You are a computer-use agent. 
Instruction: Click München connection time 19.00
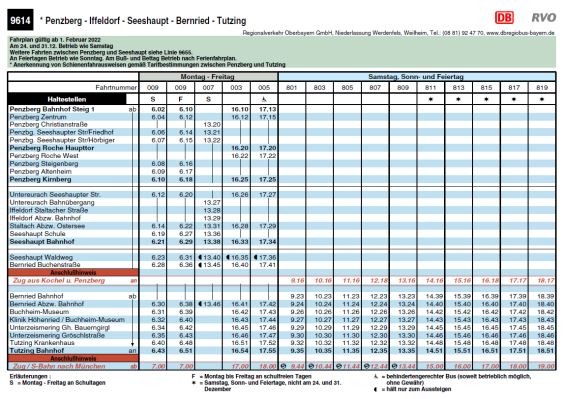[x=546, y=366]
